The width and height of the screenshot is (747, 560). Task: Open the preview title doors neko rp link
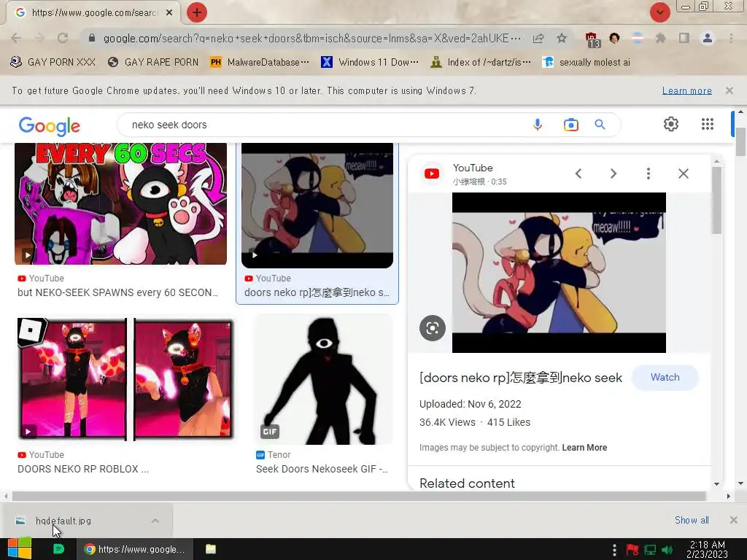521,378
